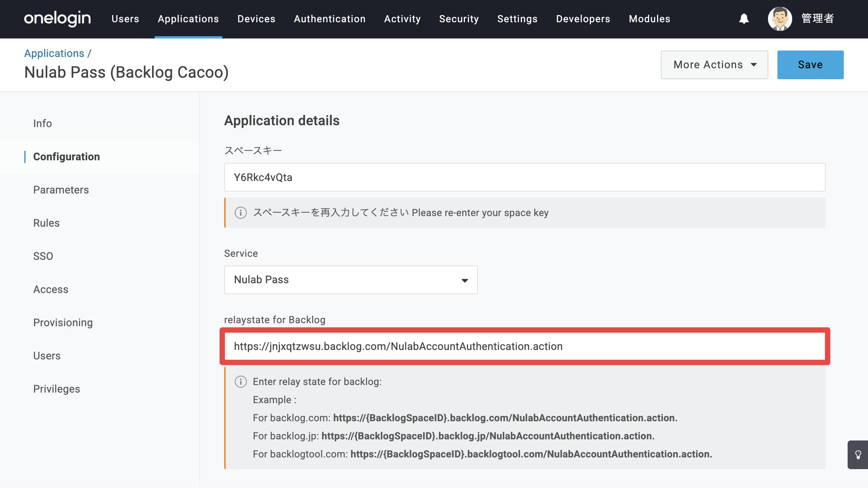The image size is (868, 488).
Task: Open the Security top menu
Action: coord(459,19)
